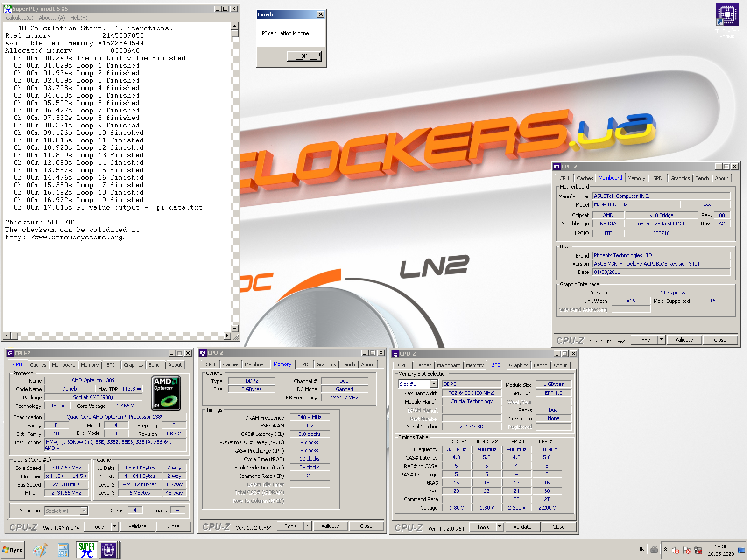This screenshot has width=747, height=560.
Task: Open the Пуск start menu
Action: (x=13, y=550)
